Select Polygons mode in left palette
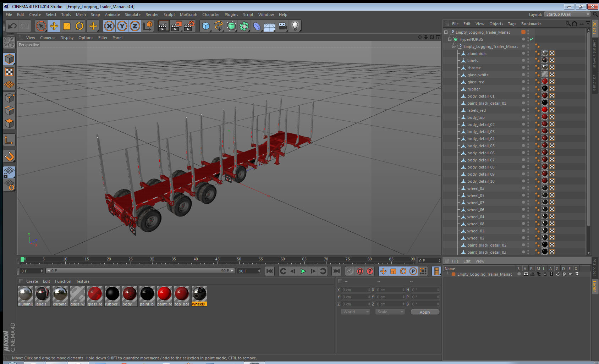The width and height of the screenshot is (599, 364). (x=9, y=123)
